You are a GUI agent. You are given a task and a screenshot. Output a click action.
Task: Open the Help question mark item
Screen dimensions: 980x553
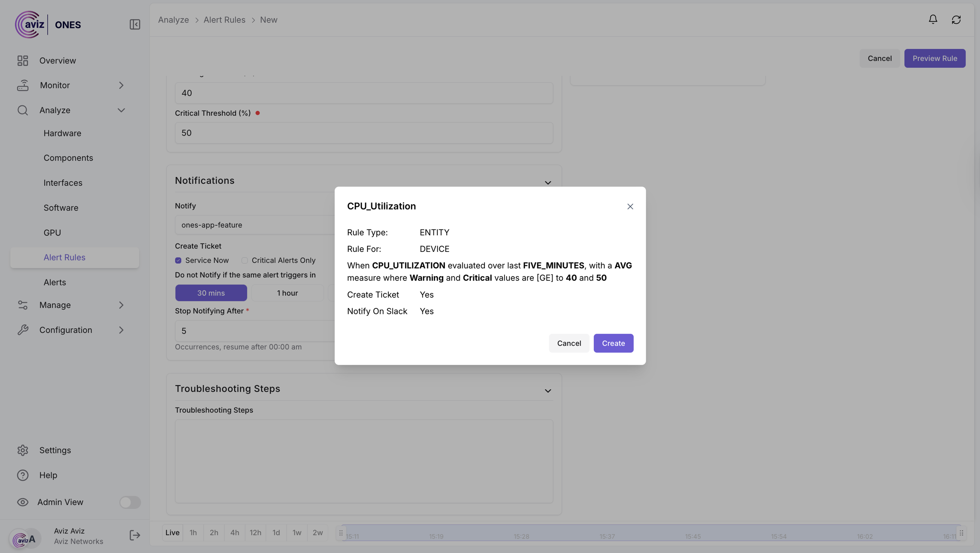(x=23, y=475)
